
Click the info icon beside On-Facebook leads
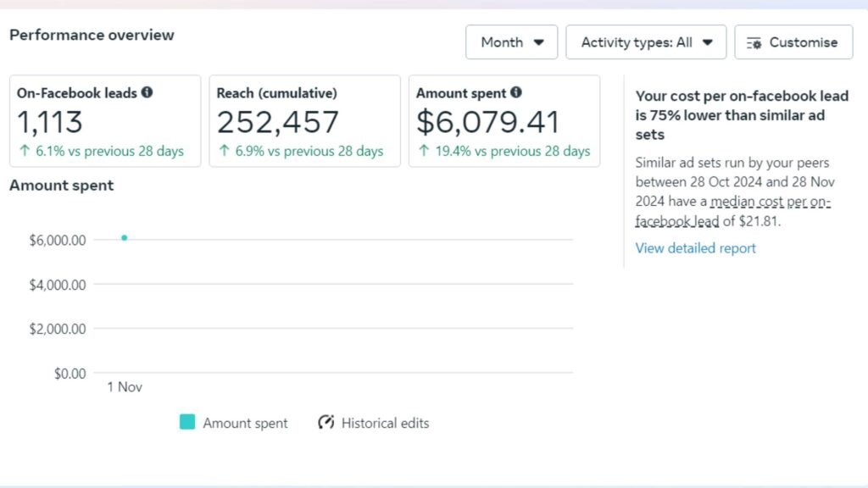point(147,93)
